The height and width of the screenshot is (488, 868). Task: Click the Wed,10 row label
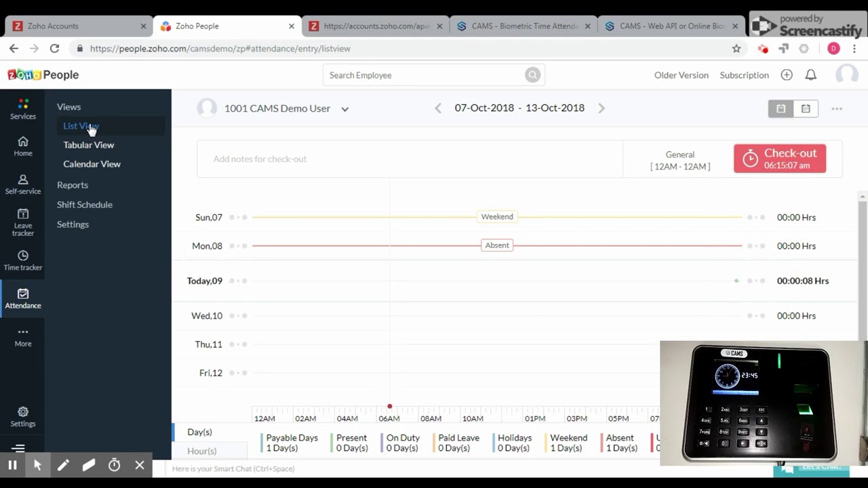[207, 316]
